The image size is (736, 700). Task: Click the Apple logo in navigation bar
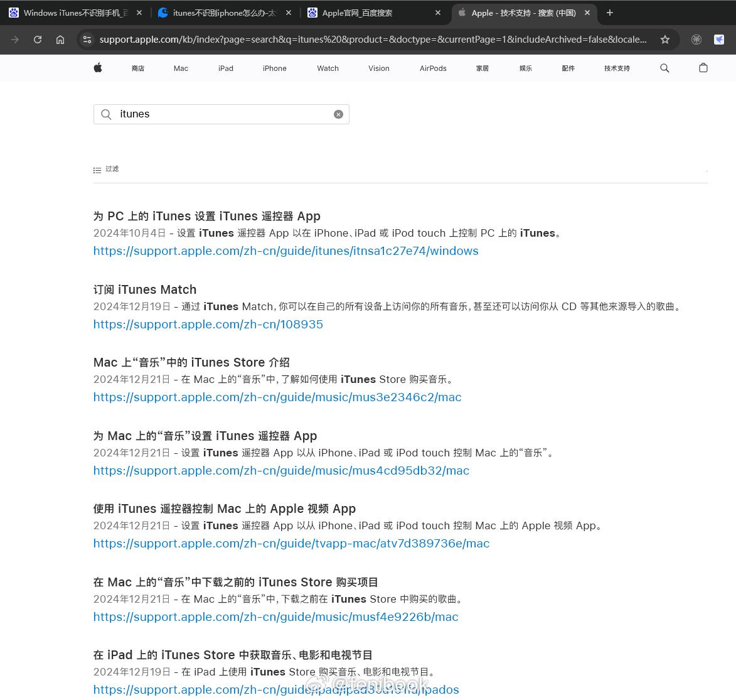(98, 68)
